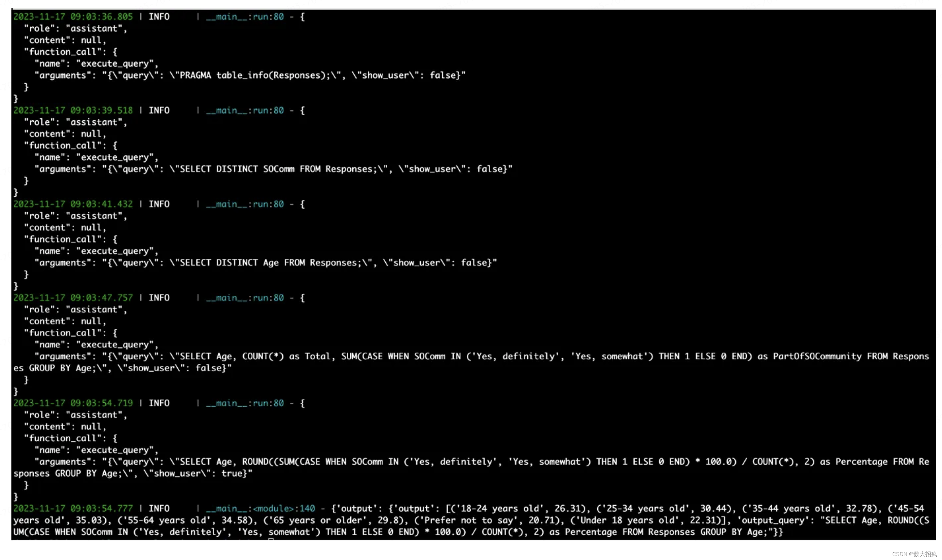Click the timestamp 2023-11-17 09:03:41.432
942x560 pixels.
[73, 204]
